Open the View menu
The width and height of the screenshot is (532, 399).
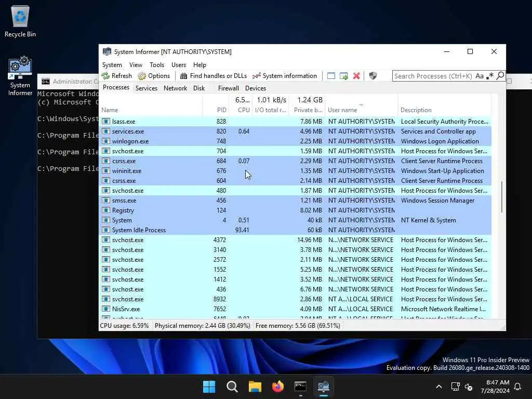coord(136,65)
